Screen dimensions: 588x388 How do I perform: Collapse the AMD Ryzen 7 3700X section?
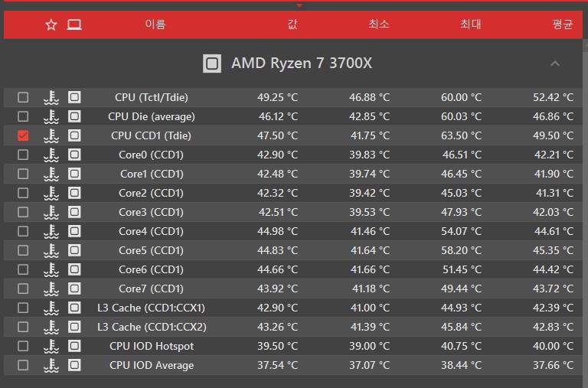(555, 64)
